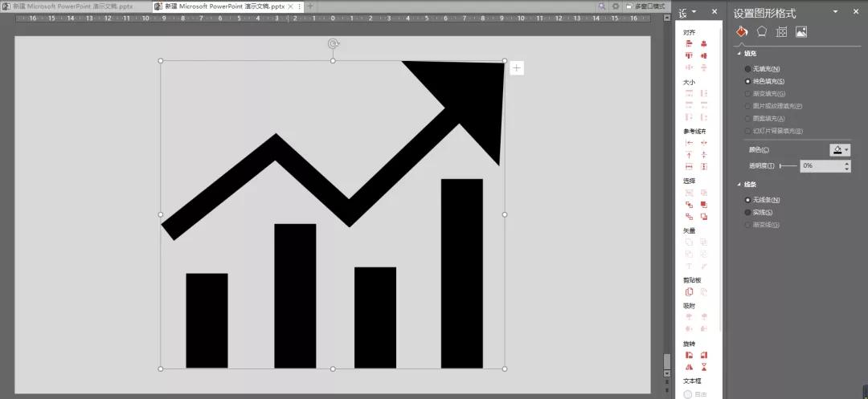Click the 旋转 flip horizontal triangle icon

[x=690, y=367]
